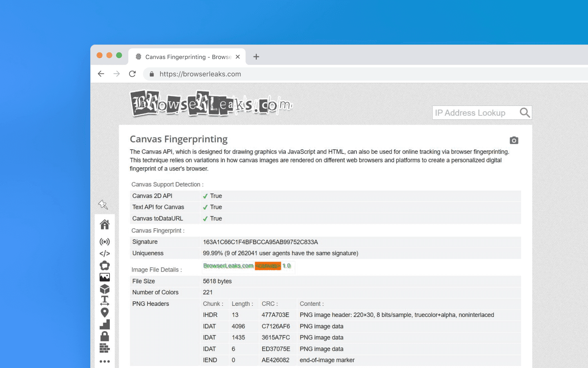The height and width of the screenshot is (368, 588).
Task: Open the padlock icon in sidebar
Action: (x=105, y=336)
